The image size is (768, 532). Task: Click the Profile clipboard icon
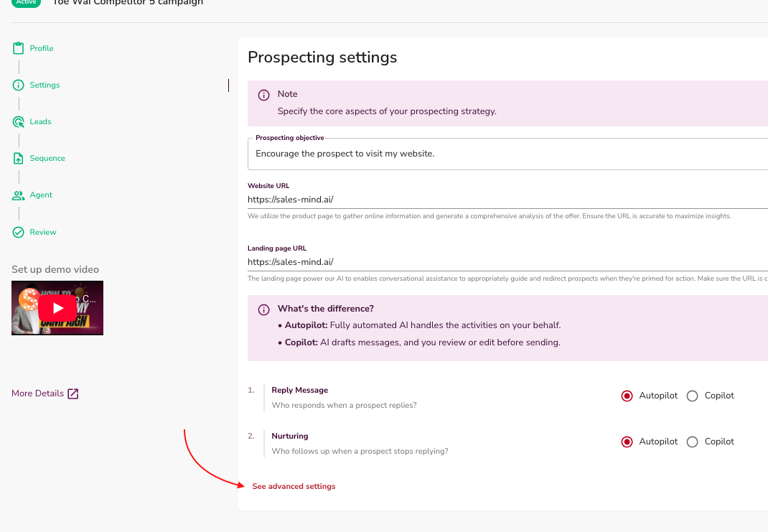click(x=19, y=49)
